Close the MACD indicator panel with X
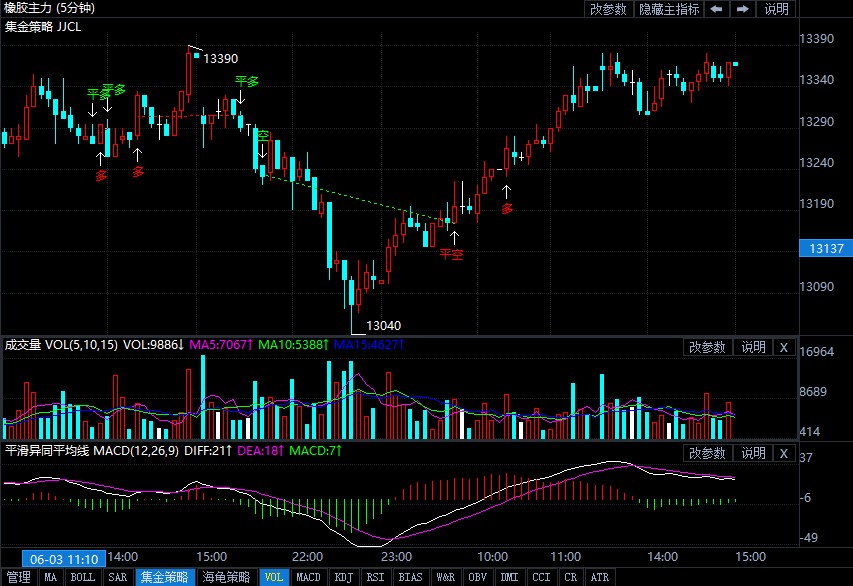The width and height of the screenshot is (853, 586). (x=783, y=453)
